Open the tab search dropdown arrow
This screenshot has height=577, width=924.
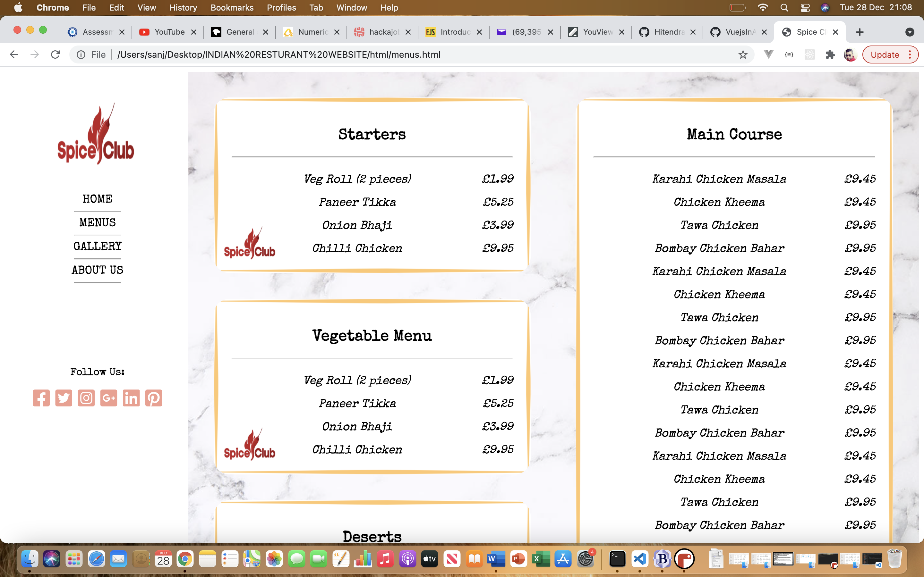pos(910,32)
